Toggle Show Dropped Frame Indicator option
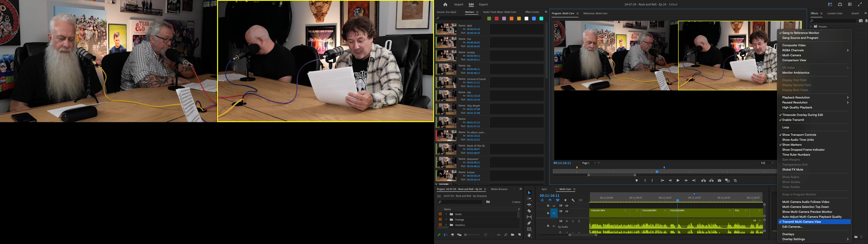Screen dimensions: 868x244 coord(803,150)
